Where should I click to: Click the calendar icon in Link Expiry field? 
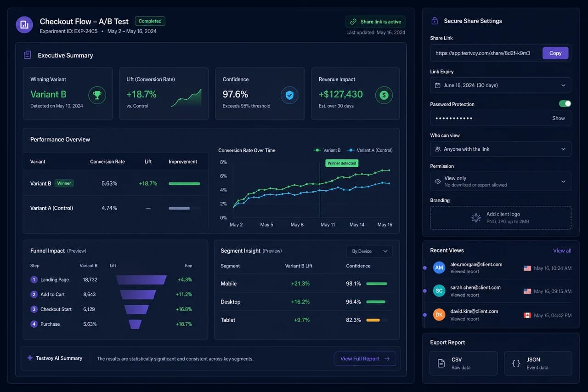tap(438, 85)
